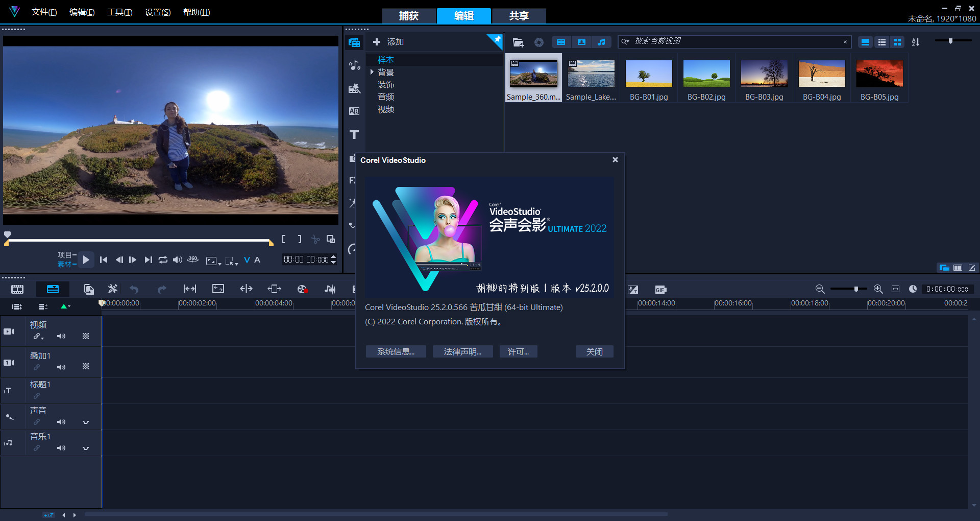Open the crop mode tool dropdown
980x521 pixels.
(x=232, y=261)
